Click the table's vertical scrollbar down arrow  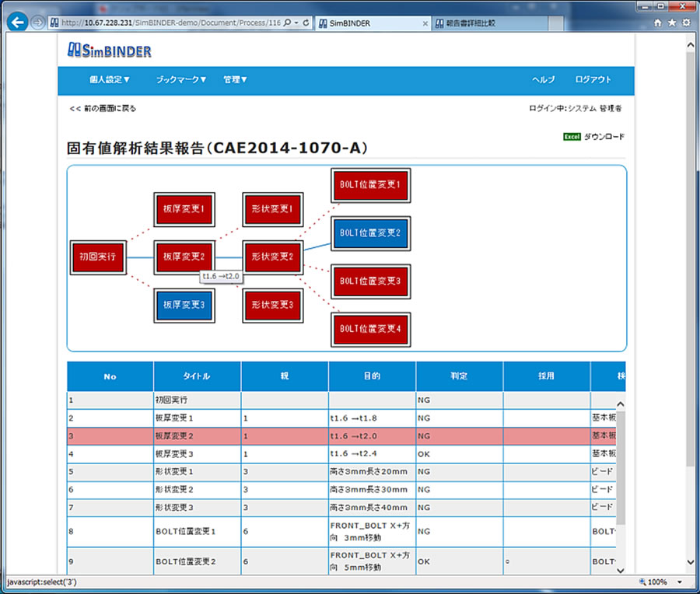tap(620, 568)
